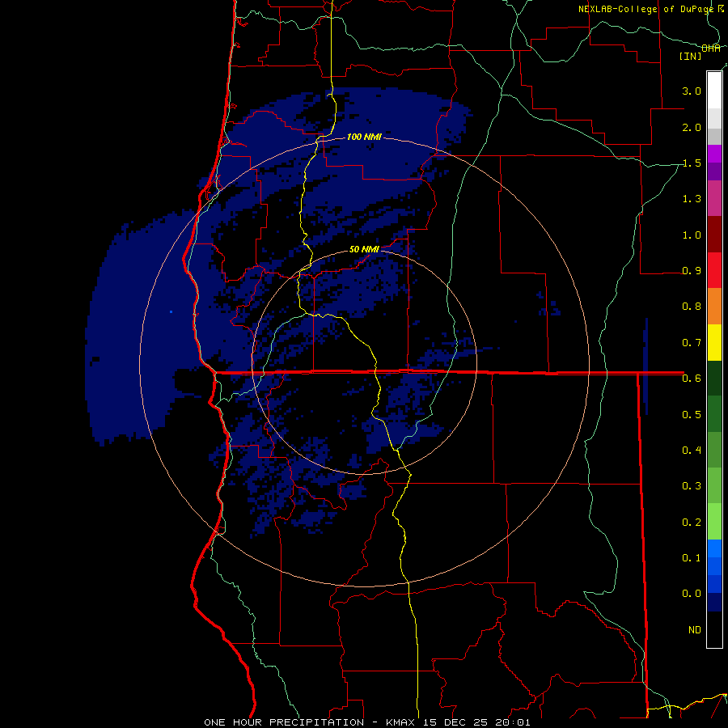Click the "0.1" scale label

[692, 558]
